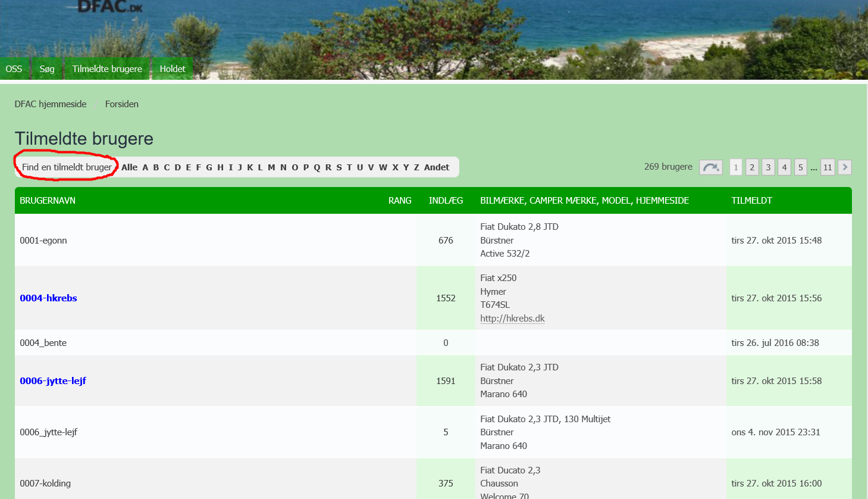Filter users by letter N
The image size is (868, 499).
point(283,167)
